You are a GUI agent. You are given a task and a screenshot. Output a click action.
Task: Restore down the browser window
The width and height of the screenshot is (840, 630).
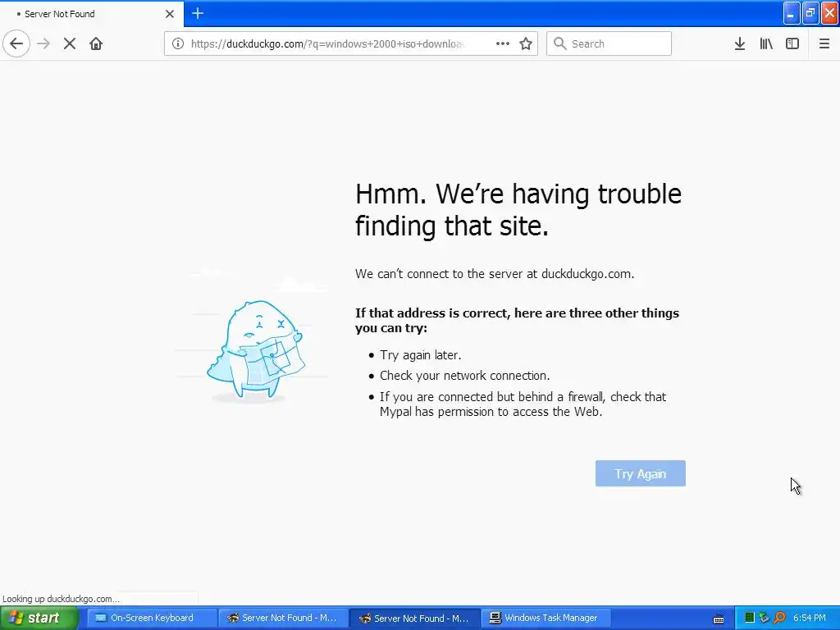click(x=810, y=13)
